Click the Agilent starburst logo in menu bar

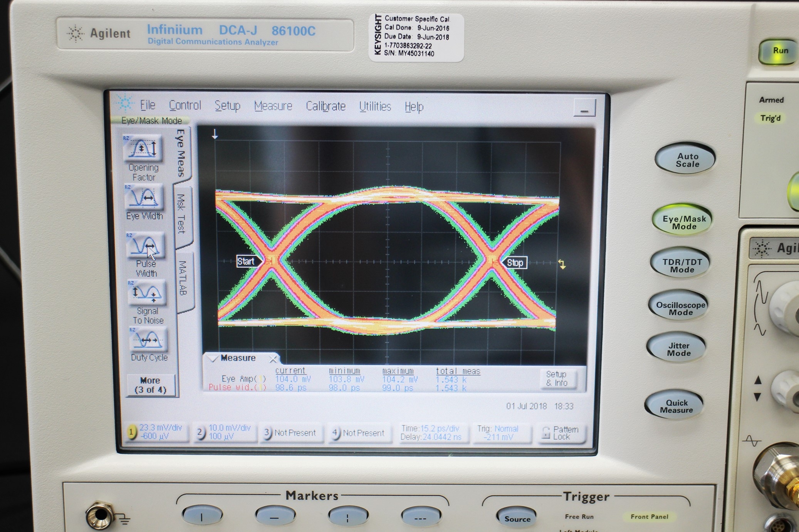pos(124,104)
